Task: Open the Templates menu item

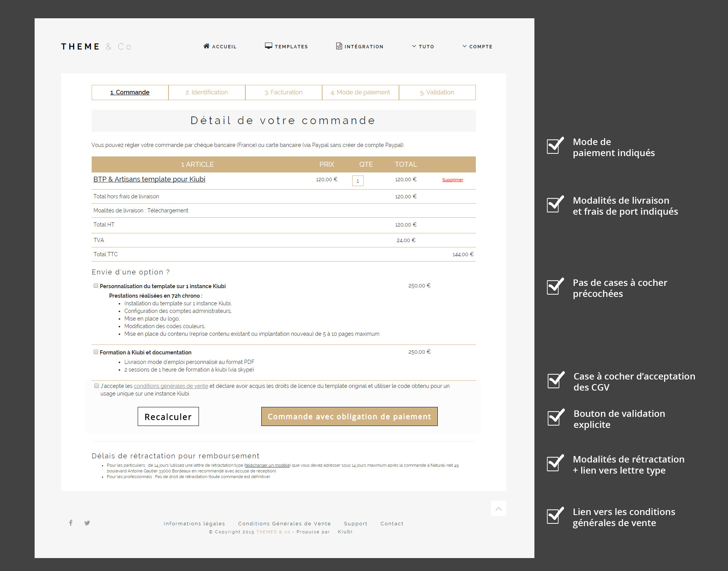Action: [286, 46]
